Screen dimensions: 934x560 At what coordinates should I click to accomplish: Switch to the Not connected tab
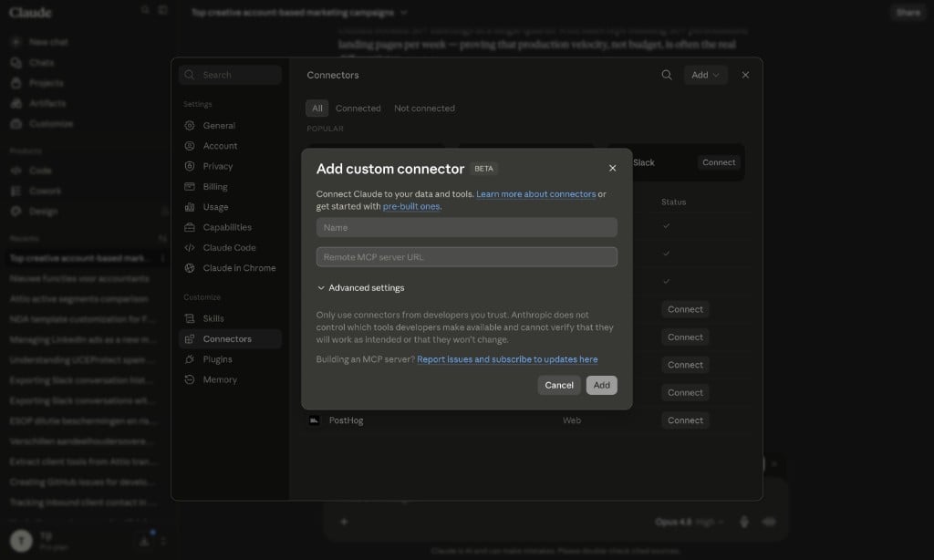[424, 108]
